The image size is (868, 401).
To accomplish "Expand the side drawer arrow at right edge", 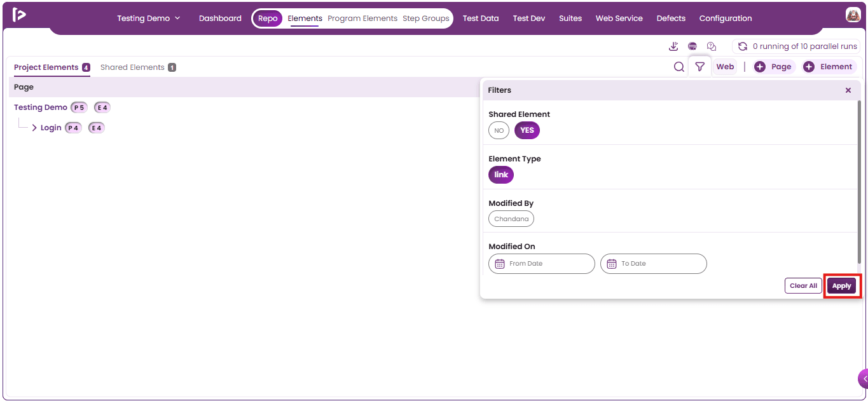I will [864, 379].
